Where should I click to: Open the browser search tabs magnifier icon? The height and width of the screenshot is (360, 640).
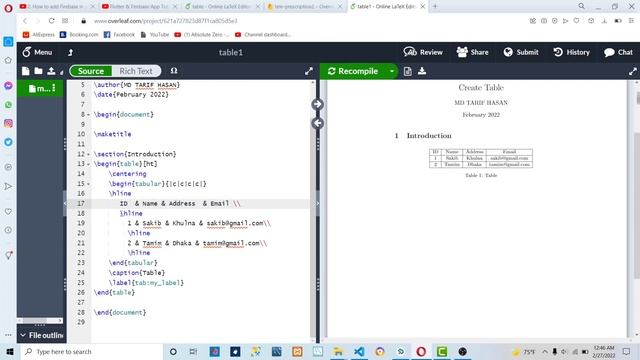(582, 6)
